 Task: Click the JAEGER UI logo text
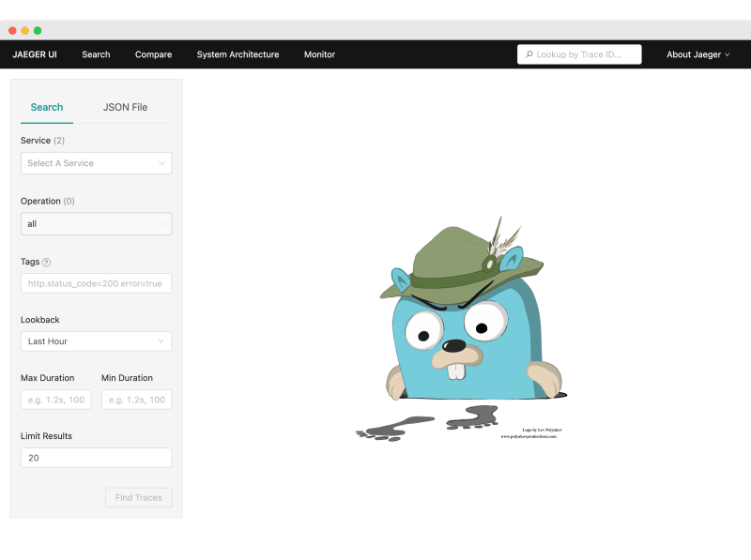(x=35, y=54)
